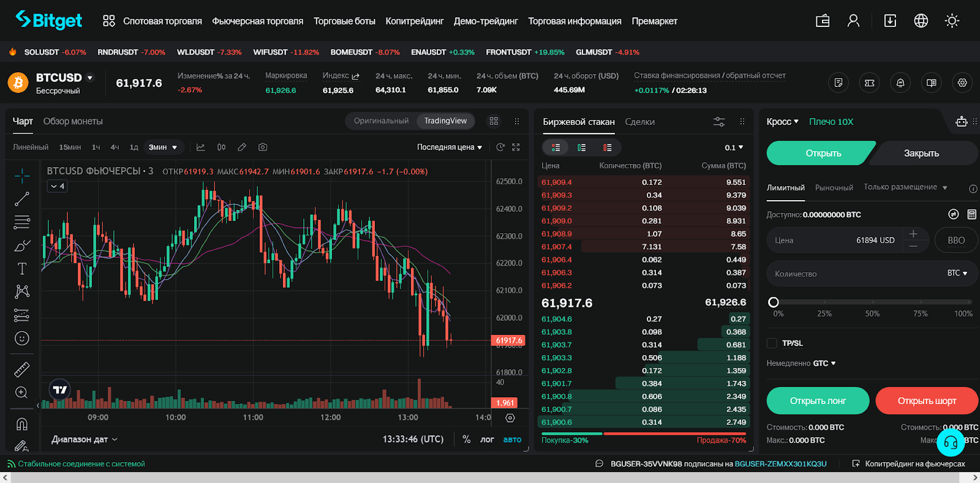980x483 pixels.
Task: Open the emoji icons tool
Action: pos(22,339)
